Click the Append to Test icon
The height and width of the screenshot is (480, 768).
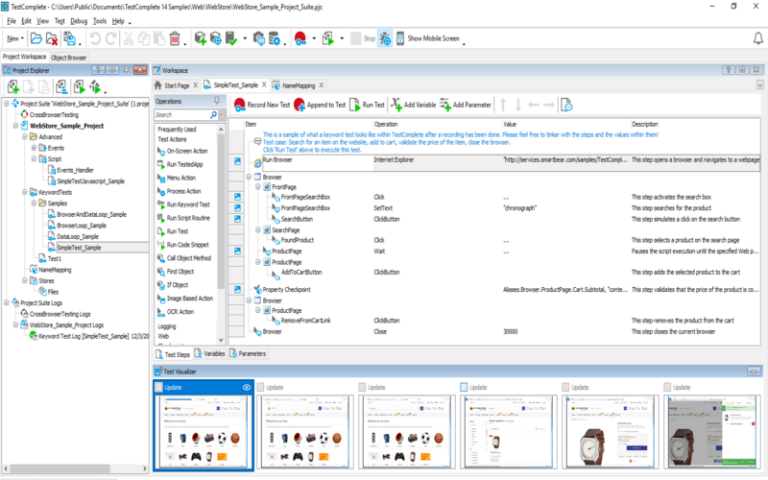tap(300, 104)
